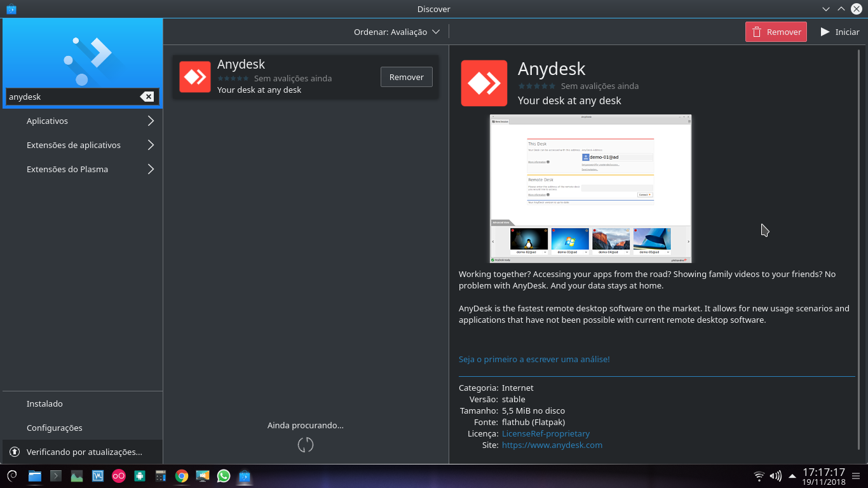Click the 'Ainda procurando...' status text
Viewport: 868px width, 488px height.
306,425
